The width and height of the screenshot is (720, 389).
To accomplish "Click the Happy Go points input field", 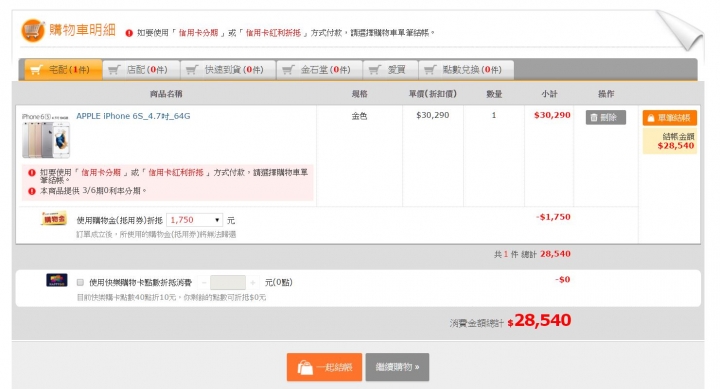I will (x=228, y=282).
